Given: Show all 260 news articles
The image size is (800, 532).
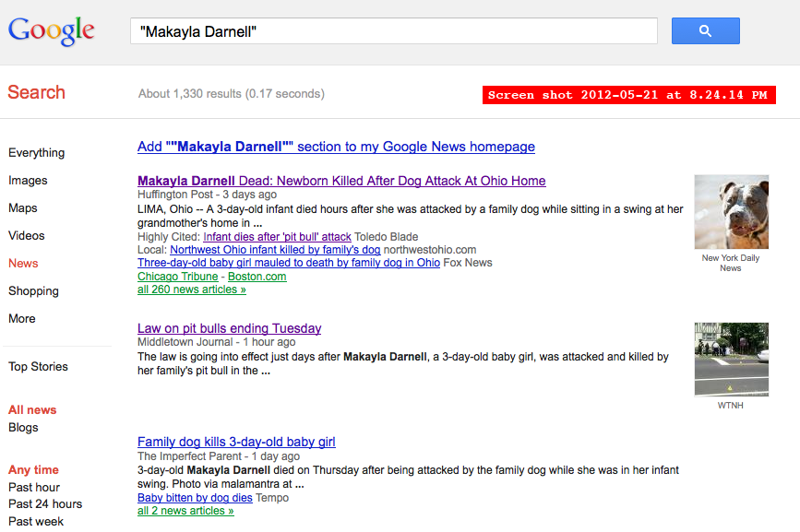Looking at the screenshot, I should pyautogui.click(x=192, y=290).
